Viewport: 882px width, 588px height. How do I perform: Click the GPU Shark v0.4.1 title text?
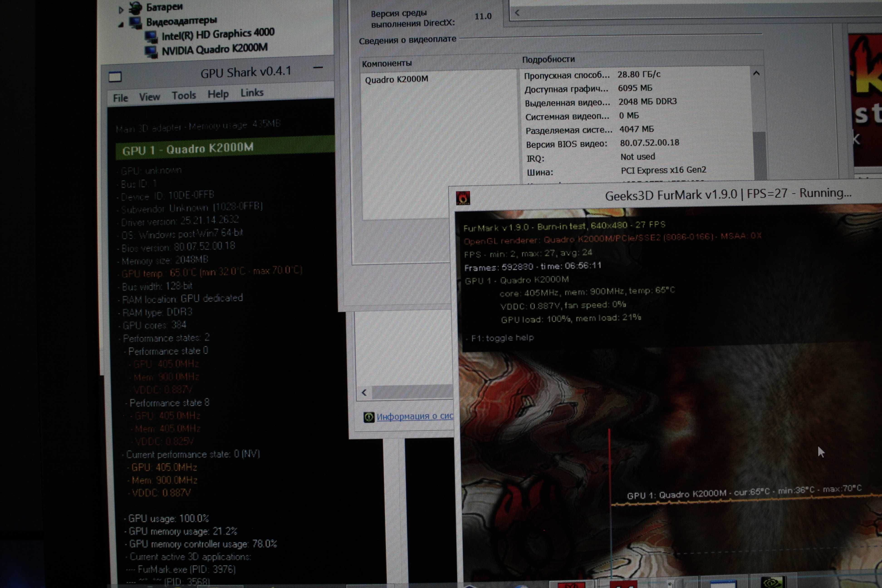click(246, 72)
